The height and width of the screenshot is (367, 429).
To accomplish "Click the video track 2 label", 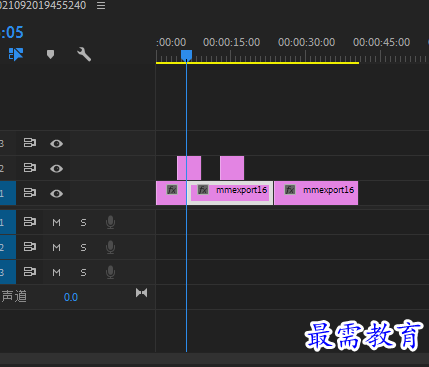I will tap(2, 168).
